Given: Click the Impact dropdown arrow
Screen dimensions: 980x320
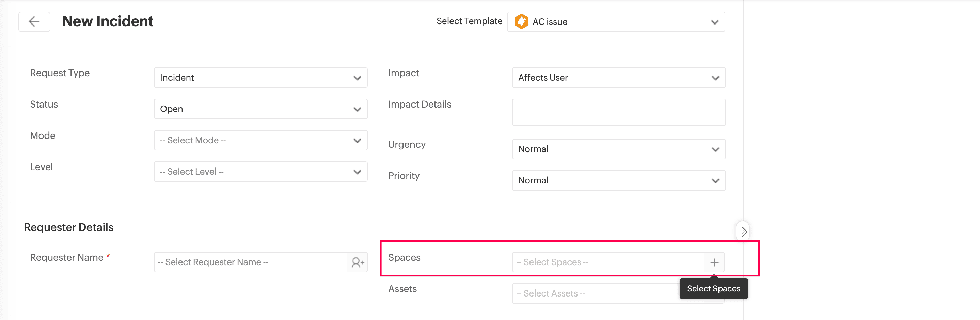Looking at the screenshot, I should [x=715, y=78].
